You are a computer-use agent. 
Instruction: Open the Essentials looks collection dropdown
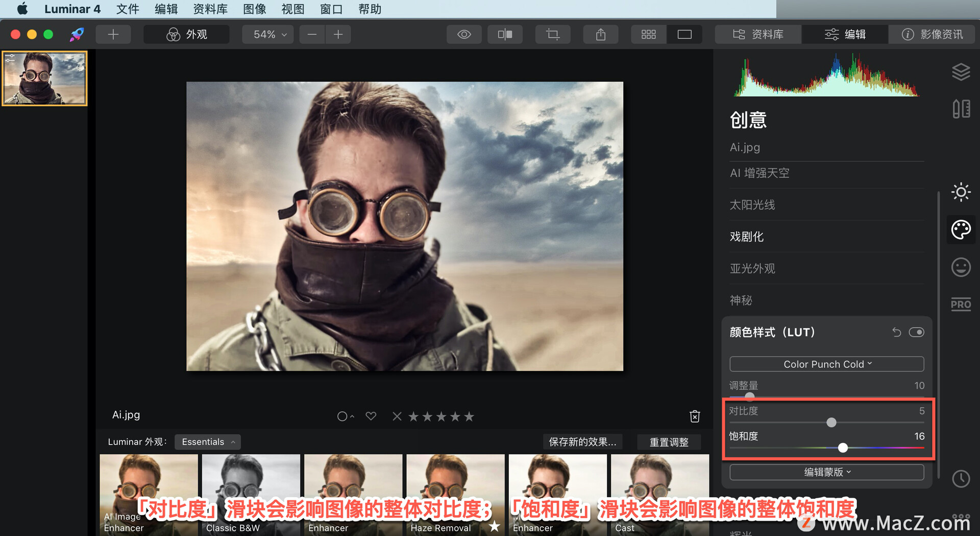208,442
